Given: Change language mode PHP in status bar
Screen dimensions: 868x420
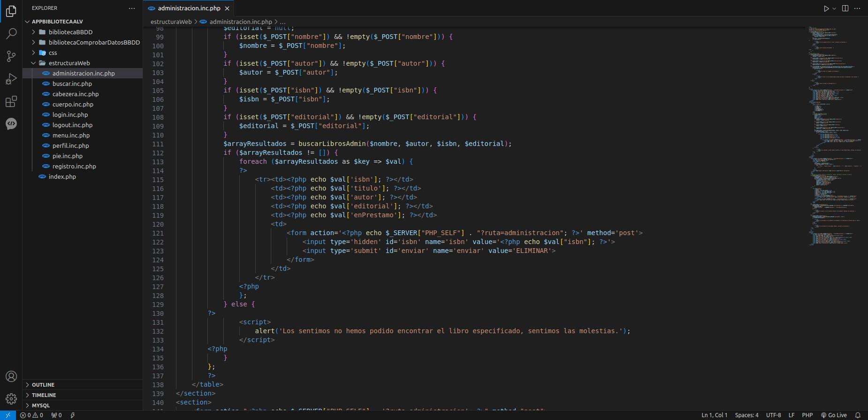Looking at the screenshot, I should (x=807, y=415).
